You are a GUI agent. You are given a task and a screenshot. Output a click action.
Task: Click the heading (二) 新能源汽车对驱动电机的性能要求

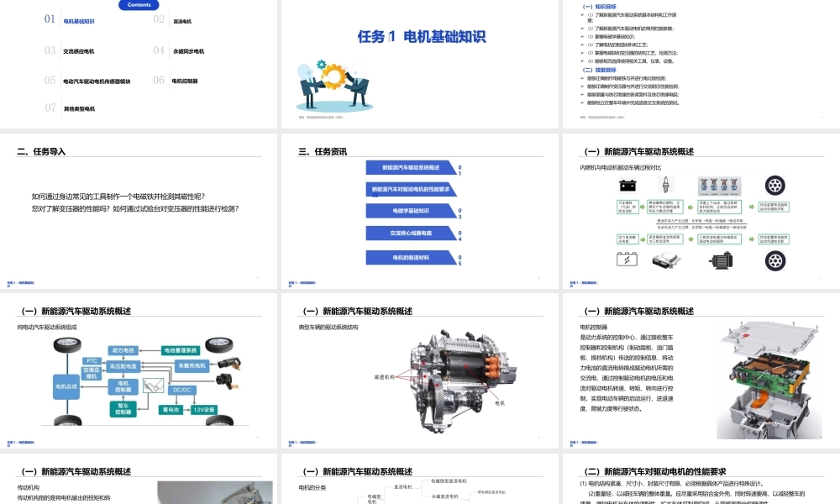pos(654,472)
